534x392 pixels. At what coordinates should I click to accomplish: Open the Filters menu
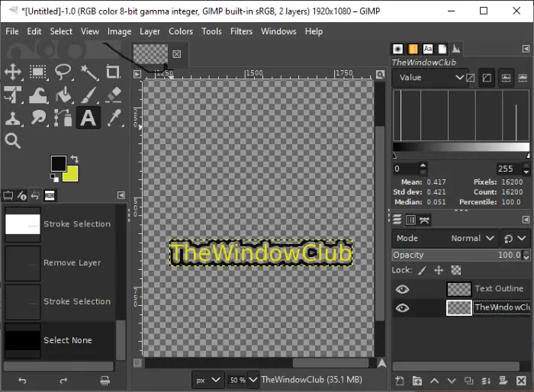point(241,31)
